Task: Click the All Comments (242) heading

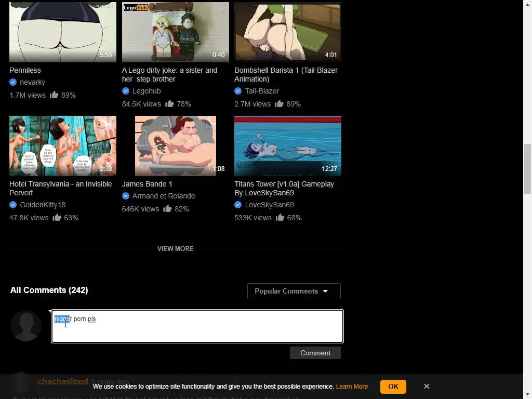Action: tap(49, 290)
